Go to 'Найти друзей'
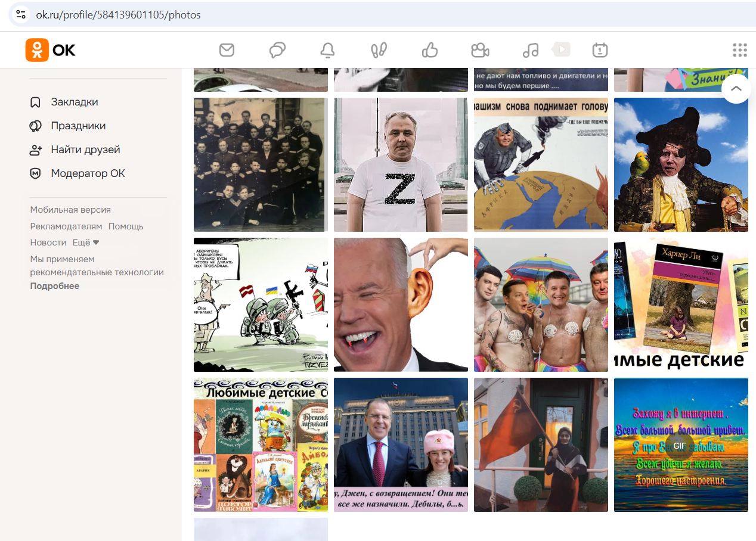Image resolution: width=756 pixels, height=541 pixels. click(x=85, y=150)
